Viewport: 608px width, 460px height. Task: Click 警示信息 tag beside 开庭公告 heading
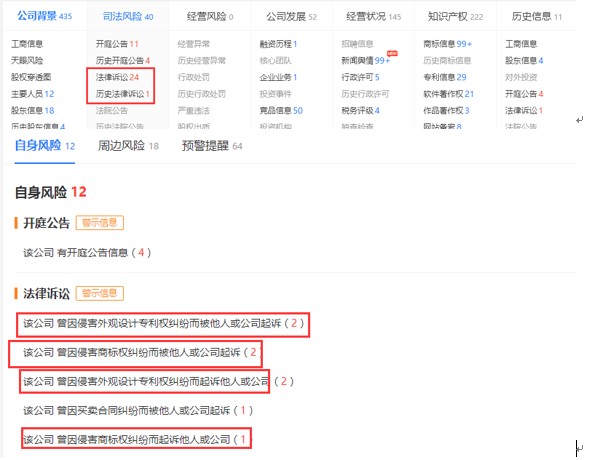(100, 223)
